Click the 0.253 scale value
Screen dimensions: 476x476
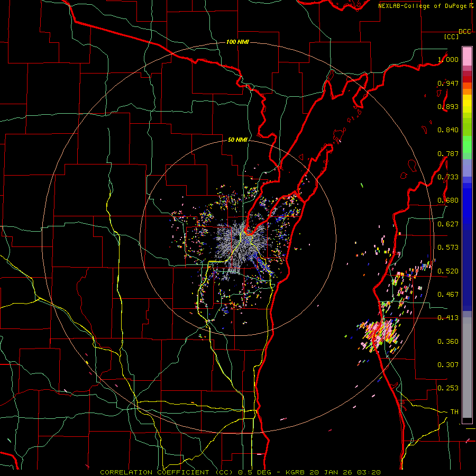point(448,388)
